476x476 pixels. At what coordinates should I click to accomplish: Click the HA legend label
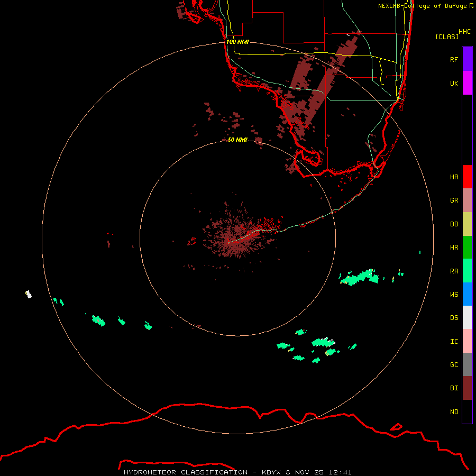click(x=454, y=177)
